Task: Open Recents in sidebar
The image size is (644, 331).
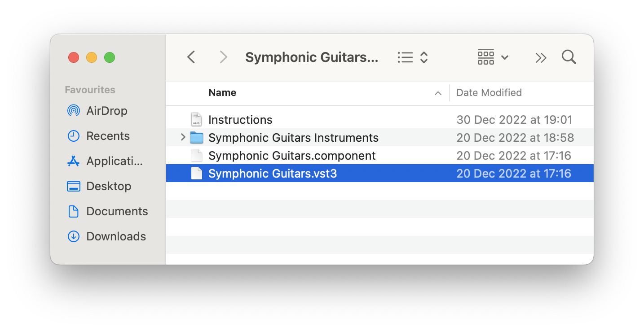Action: coord(108,136)
